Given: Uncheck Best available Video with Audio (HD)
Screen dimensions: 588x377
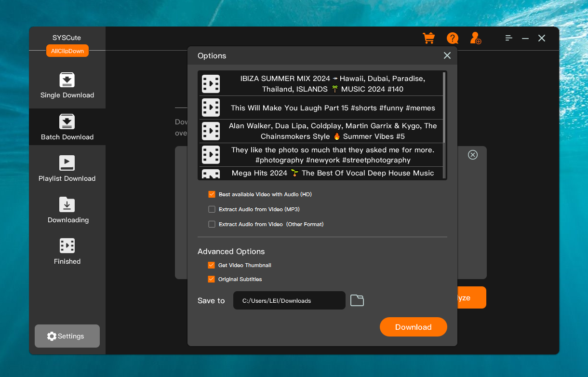Looking at the screenshot, I should [212, 194].
